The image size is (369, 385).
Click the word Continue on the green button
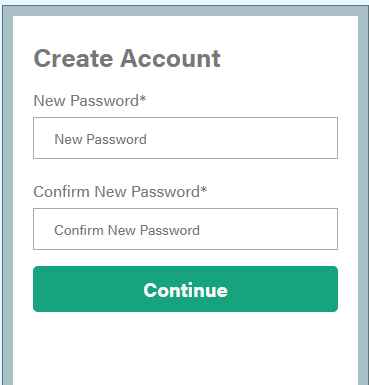(x=185, y=290)
